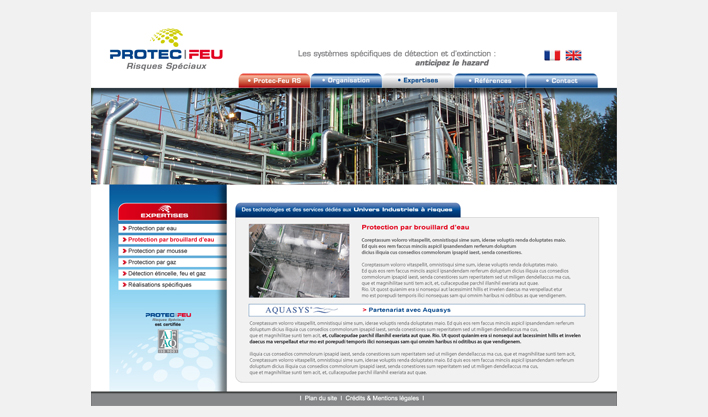Open the Références tab
Image resolution: width=708 pixels, height=417 pixels.
[x=490, y=81]
